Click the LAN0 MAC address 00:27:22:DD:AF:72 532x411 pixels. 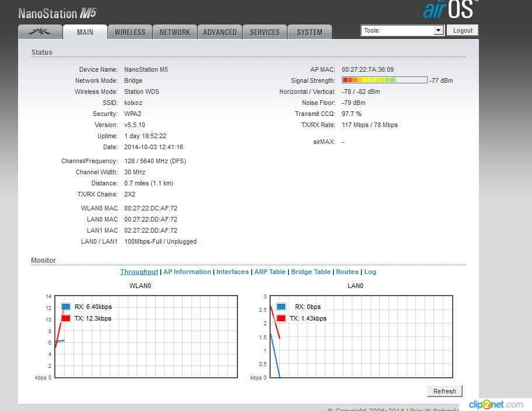[x=150, y=219]
